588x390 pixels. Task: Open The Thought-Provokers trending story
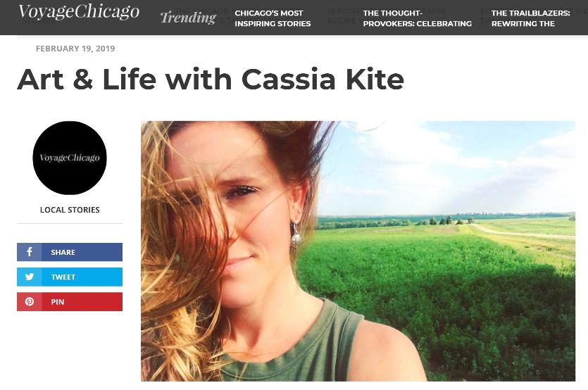[417, 18]
